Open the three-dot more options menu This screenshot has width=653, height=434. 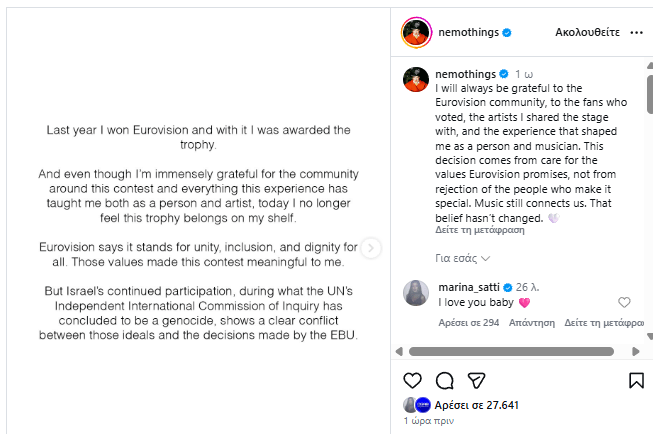pyautogui.click(x=636, y=33)
